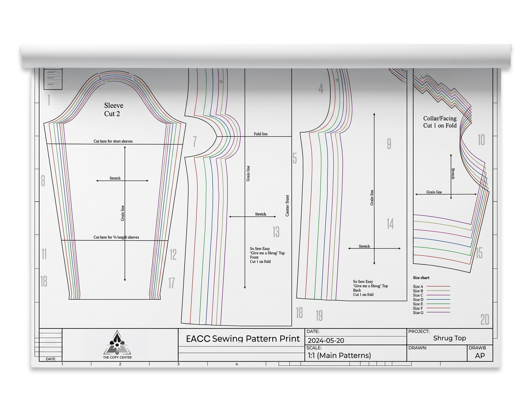Click the vertical 'Center front' label

pyautogui.click(x=287, y=206)
